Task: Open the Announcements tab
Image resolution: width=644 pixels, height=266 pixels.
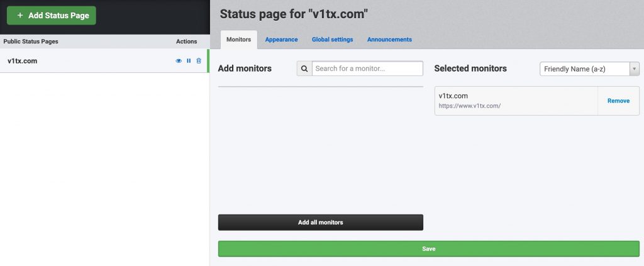Action: 389,40
